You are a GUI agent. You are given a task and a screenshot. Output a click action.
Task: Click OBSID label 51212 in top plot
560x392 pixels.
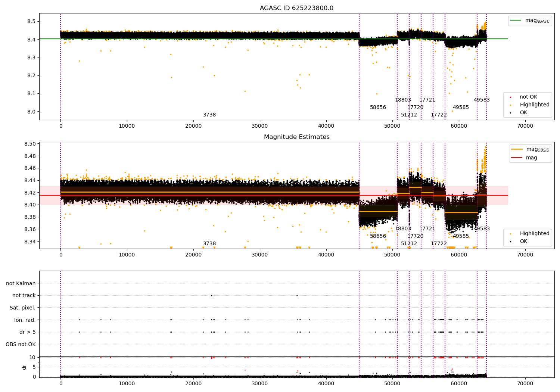pos(409,115)
